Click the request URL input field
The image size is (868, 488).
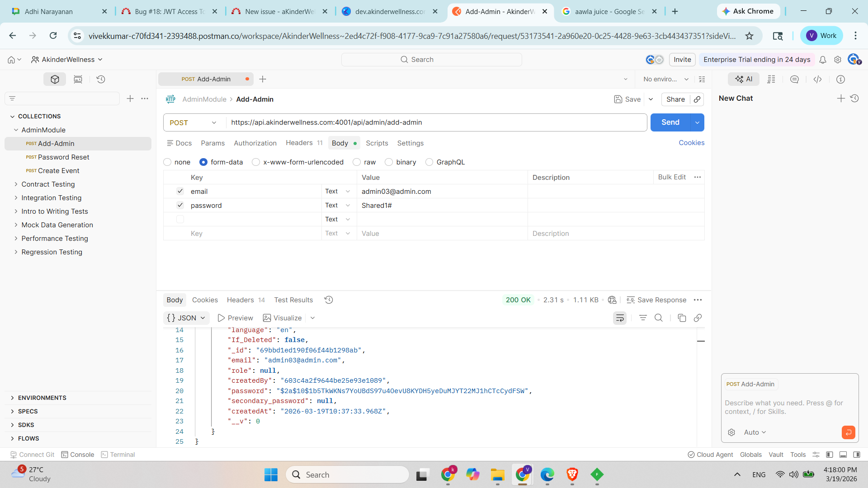point(434,122)
